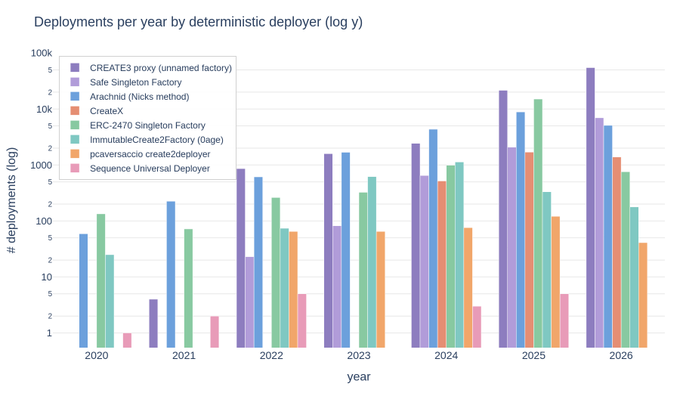
Task: Click the 100 y-axis tick label
Action: [44, 221]
